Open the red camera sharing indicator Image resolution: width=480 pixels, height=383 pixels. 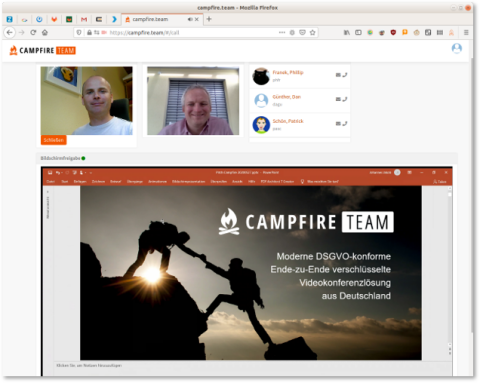click(x=104, y=32)
